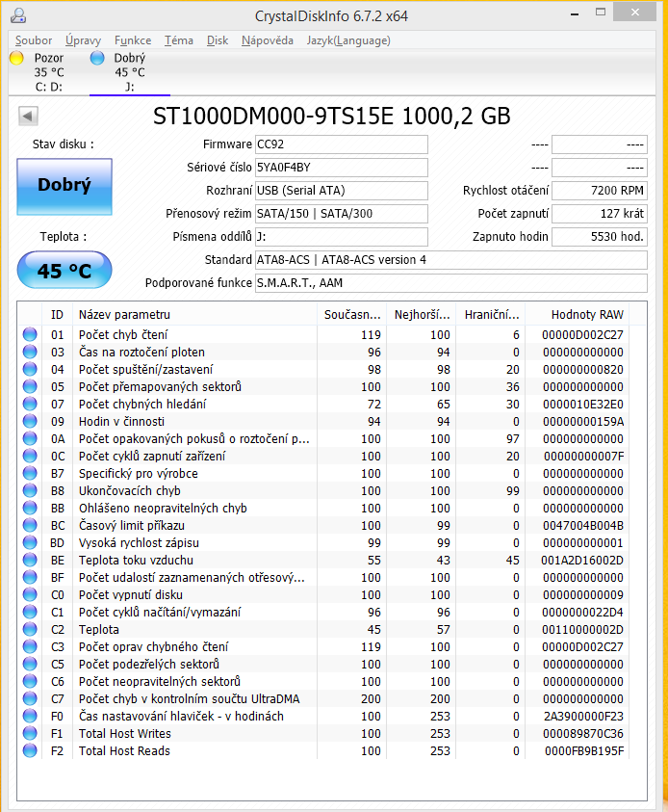Image resolution: width=668 pixels, height=812 pixels.
Task: Go to previous disk with left arrow
Action: [x=29, y=116]
